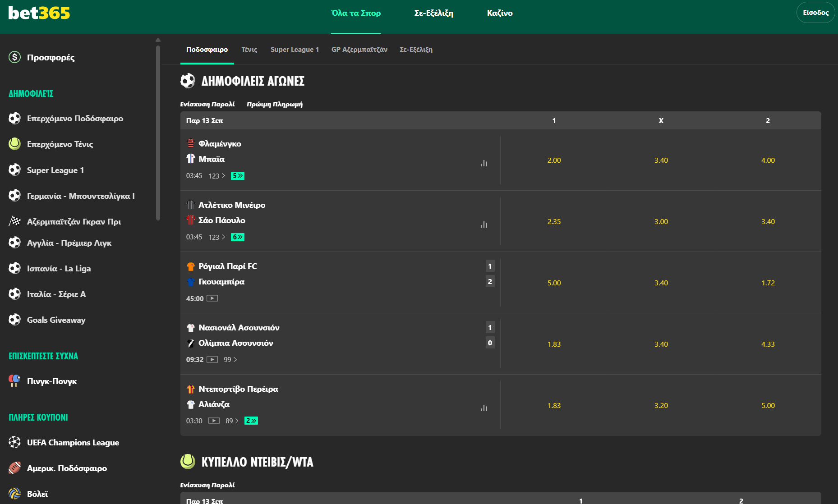Select 3.20 draw odds for Ντεπορτίβο Περέιρα
The height and width of the screenshot is (504, 838).
click(661, 405)
